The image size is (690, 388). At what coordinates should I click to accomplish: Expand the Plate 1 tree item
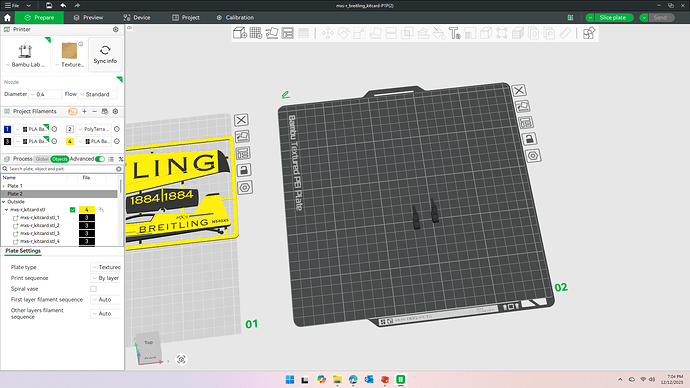[4, 186]
